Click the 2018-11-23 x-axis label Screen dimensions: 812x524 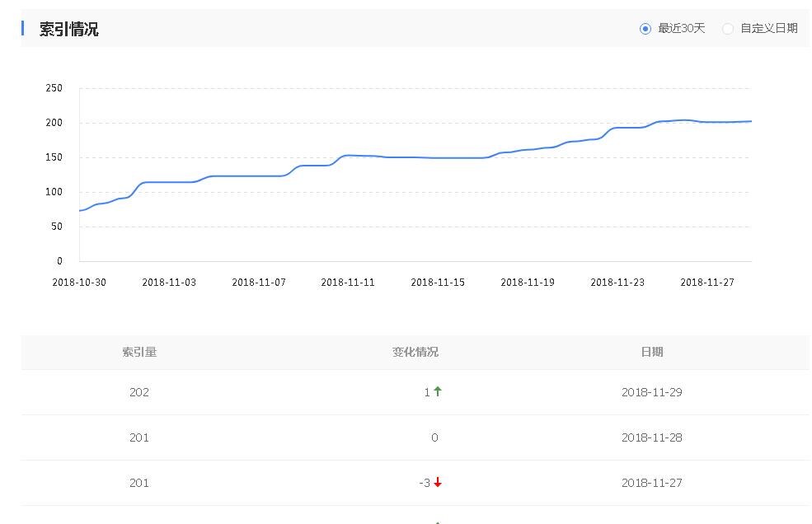(x=617, y=282)
